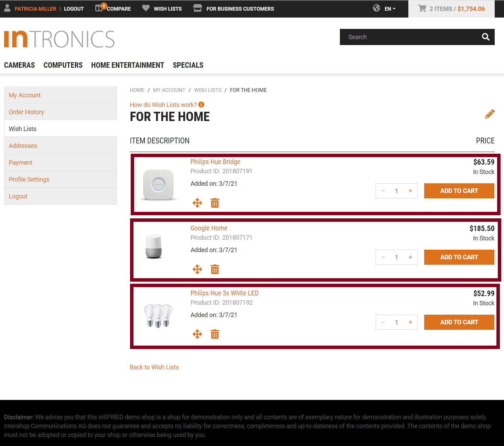Click the globe language icon
The width and height of the screenshot is (504, 446).
[x=377, y=8]
